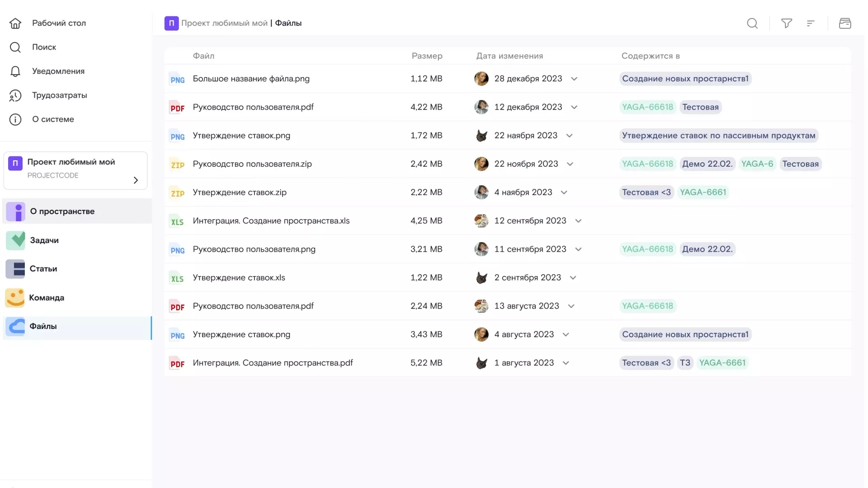Open Трудозатраты time tracking item
This screenshot has height=488, width=868.
(59, 95)
